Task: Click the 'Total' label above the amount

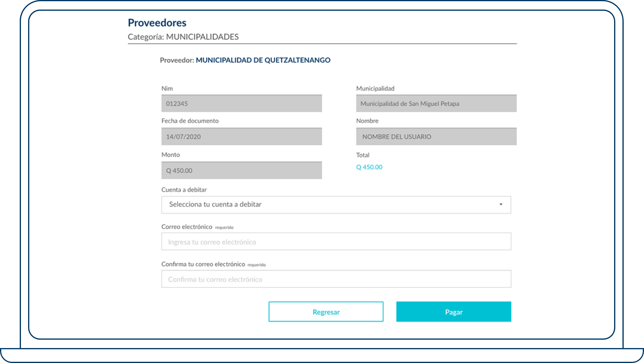Action: [363, 155]
